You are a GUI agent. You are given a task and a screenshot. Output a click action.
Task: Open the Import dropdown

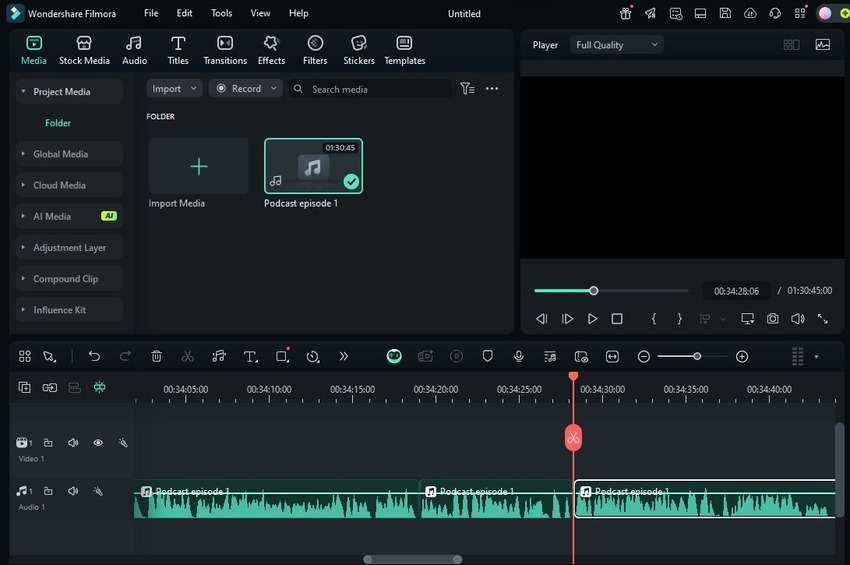[x=174, y=88]
